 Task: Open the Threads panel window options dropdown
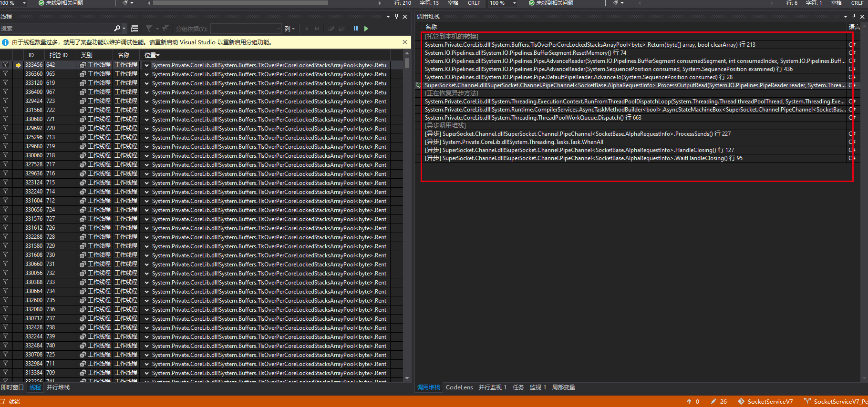pos(388,16)
